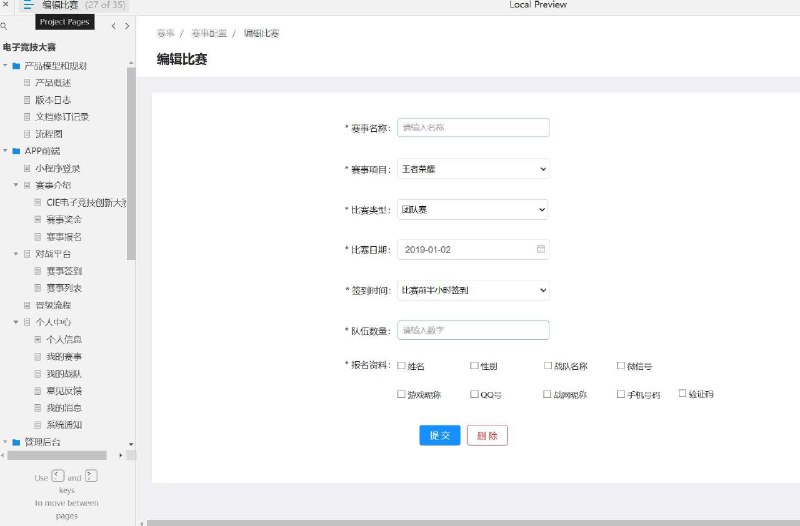Click the sidebar horizontal scrollbar thumb
Viewport: 800px width, 526px height.
pyautogui.click(x=57, y=455)
